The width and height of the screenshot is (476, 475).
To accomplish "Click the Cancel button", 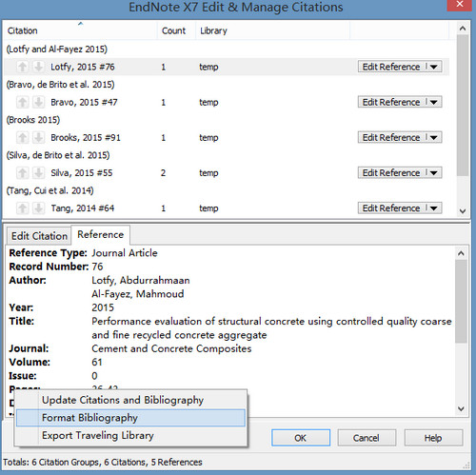I will pyautogui.click(x=367, y=438).
